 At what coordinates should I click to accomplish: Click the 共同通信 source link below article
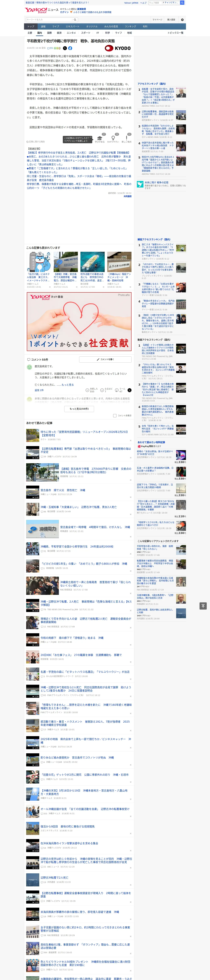(127, 196)
